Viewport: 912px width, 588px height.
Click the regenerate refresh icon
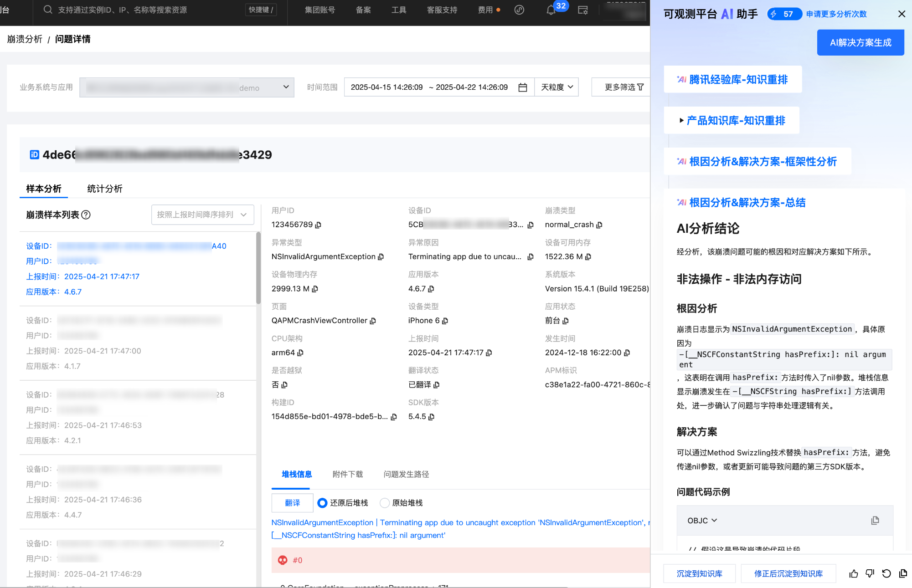[886, 574]
